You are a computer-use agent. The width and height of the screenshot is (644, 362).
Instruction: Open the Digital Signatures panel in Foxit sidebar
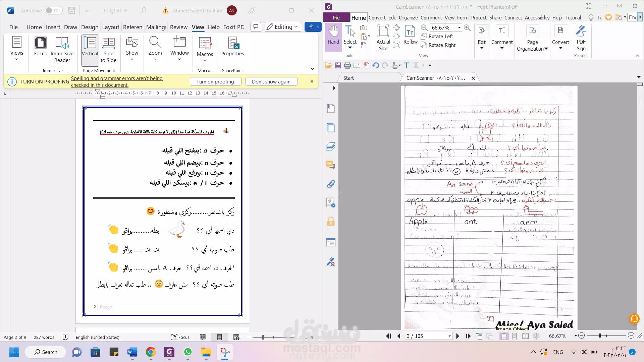(331, 262)
